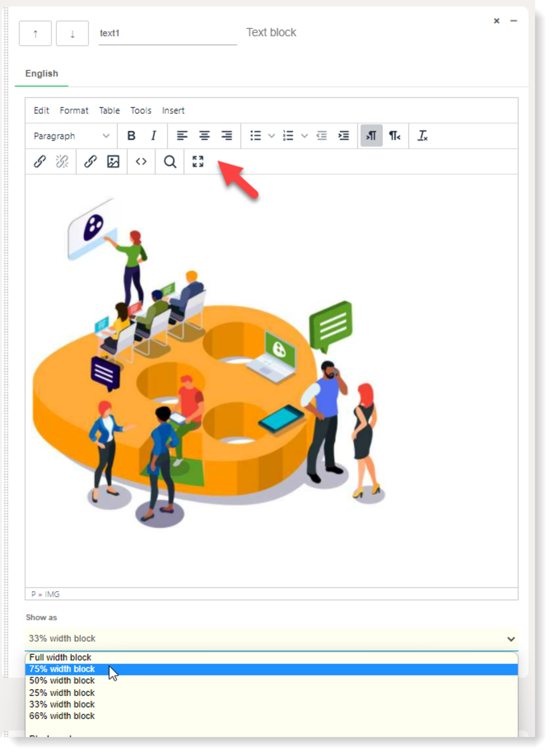Switch to the English tab
Viewport: 554px width, 756px height.
[x=42, y=74]
